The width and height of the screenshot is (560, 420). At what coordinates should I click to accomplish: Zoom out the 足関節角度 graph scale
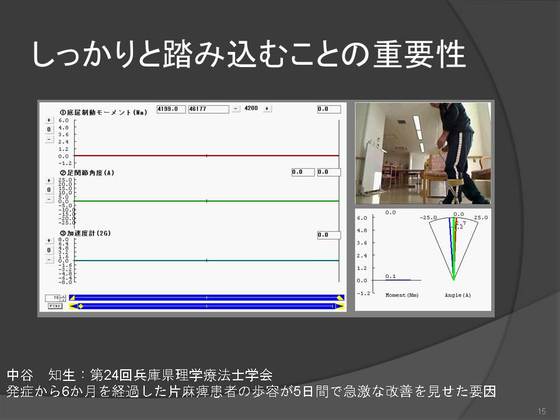[x=49, y=199]
